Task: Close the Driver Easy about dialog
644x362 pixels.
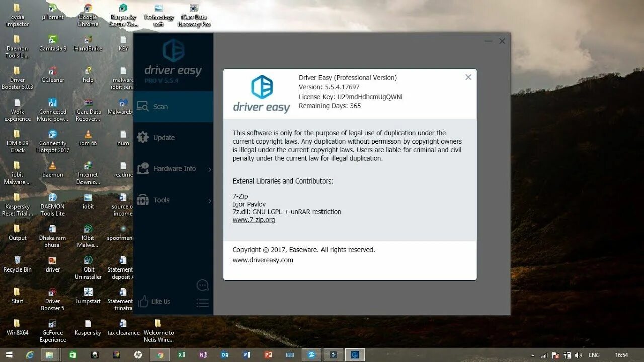Action: [x=468, y=77]
